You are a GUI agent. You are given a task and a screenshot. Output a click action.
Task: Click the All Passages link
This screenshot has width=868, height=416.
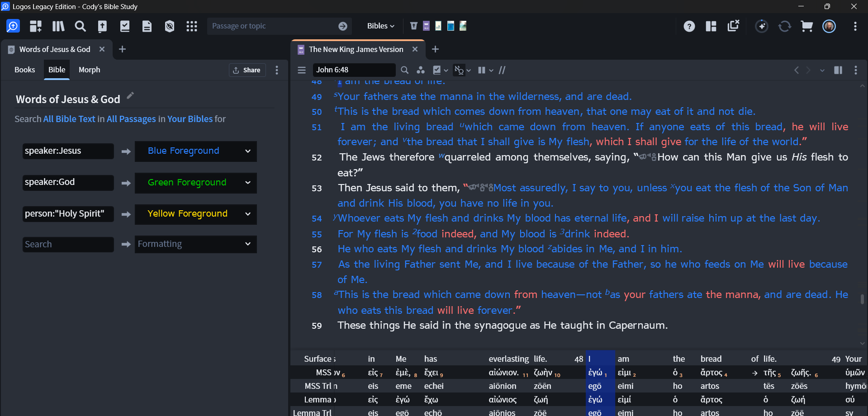tap(131, 119)
